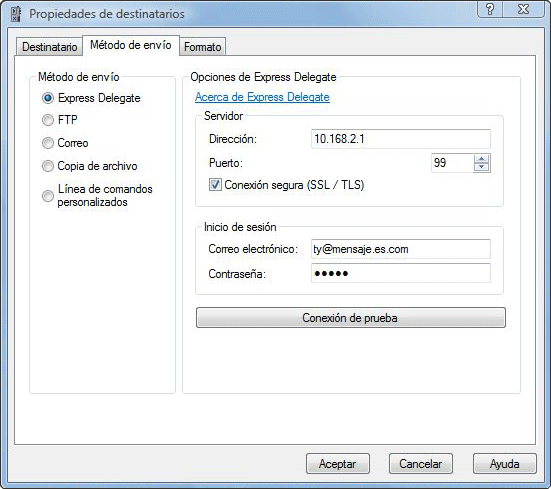Click the Conexión de prueba button
Viewport: 551px width, 489px height.
click(350, 318)
